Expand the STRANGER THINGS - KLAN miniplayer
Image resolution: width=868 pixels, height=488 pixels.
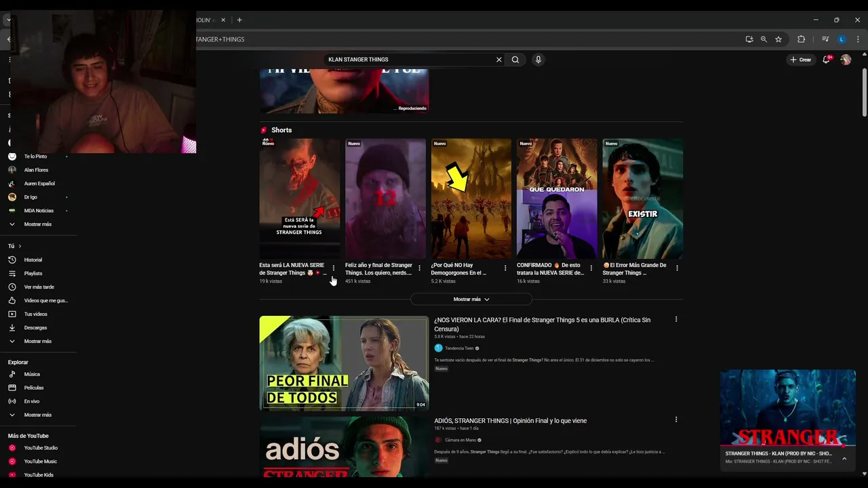(788, 407)
